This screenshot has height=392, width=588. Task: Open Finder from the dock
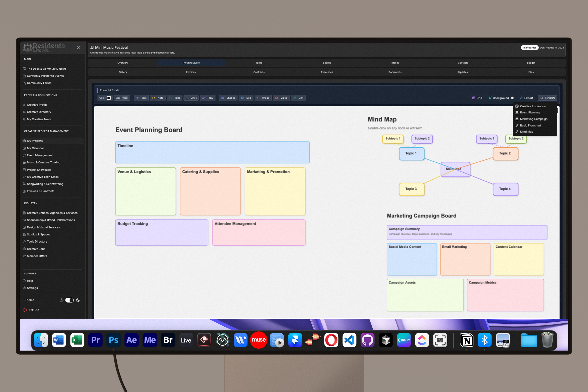(41, 340)
